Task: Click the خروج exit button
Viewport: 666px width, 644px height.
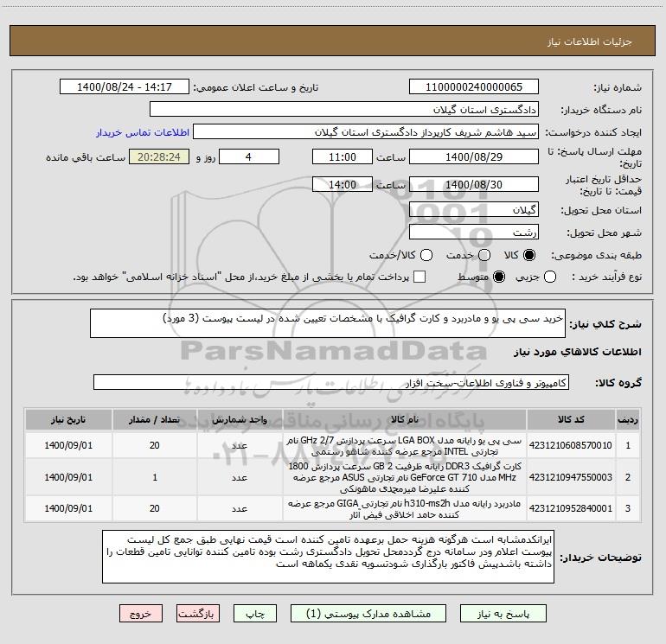Action: (141, 614)
